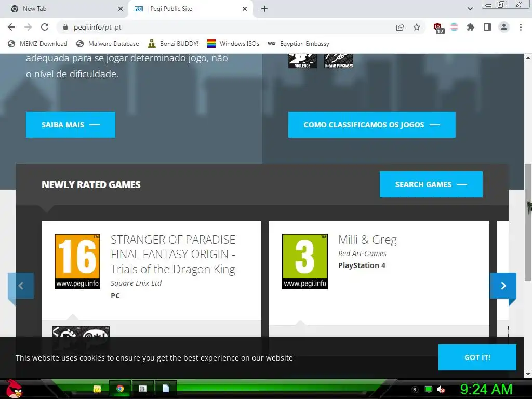Toggle the browser side panel
The height and width of the screenshot is (399, 532).
487,27
